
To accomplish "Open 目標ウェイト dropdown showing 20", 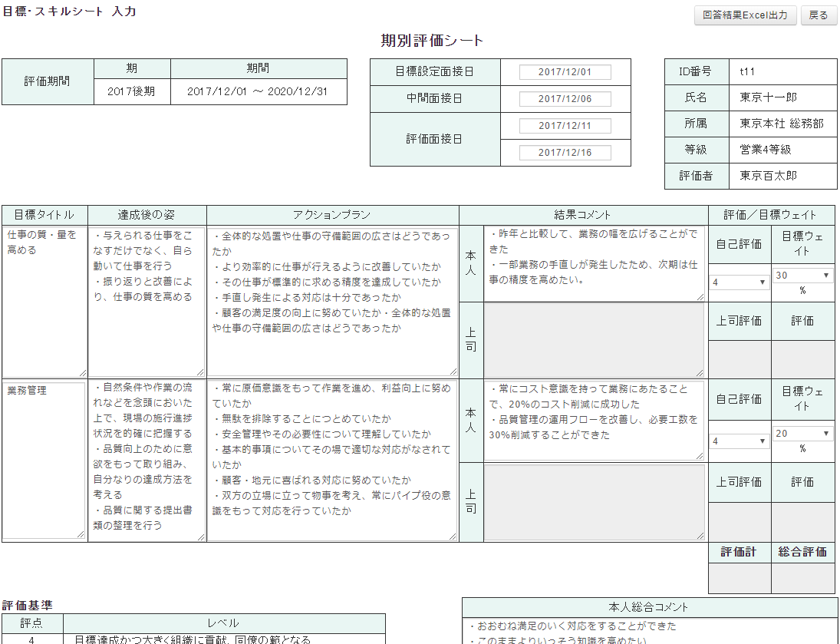I will click(802, 433).
